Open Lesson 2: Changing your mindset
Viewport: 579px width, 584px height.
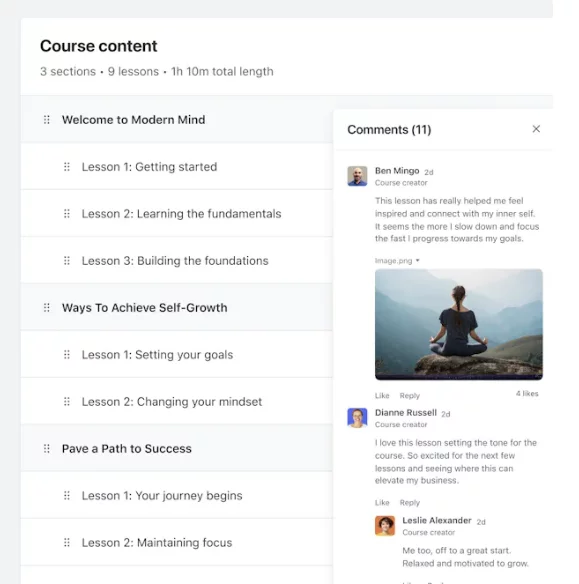(172, 402)
